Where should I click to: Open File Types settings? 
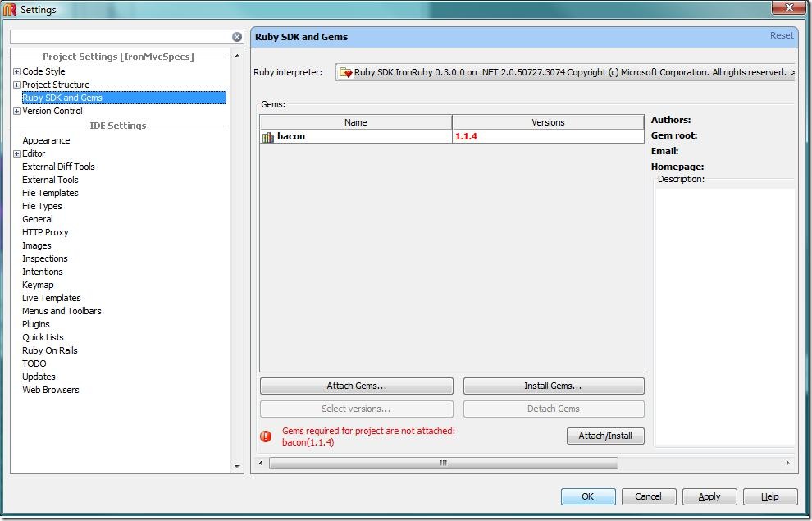pos(42,206)
